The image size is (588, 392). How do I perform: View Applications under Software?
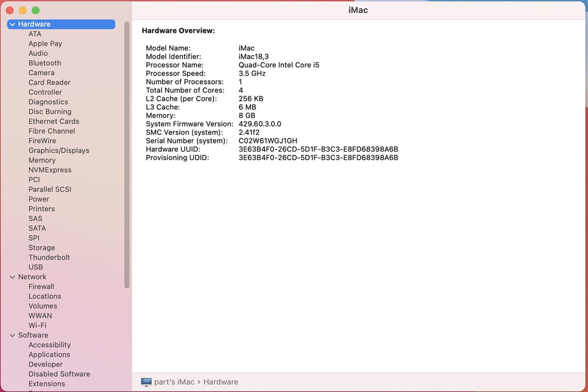click(49, 354)
